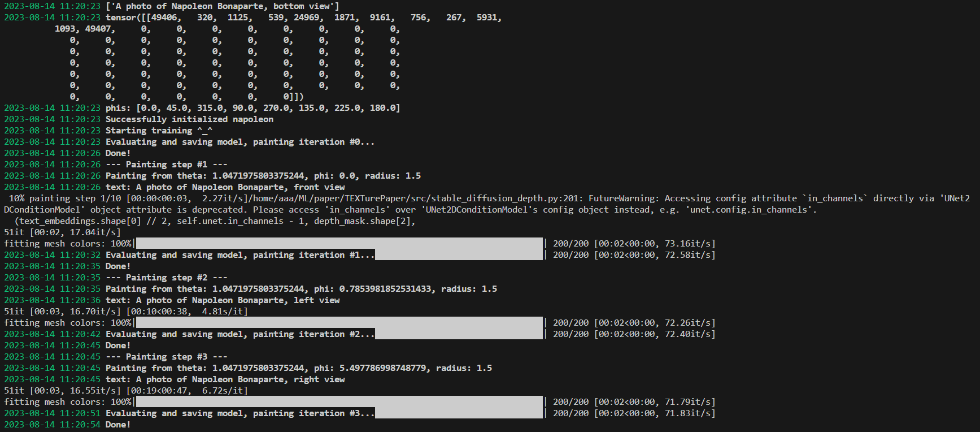This screenshot has height=432, width=980.
Task: Click '51it [00:03, 16.70it/s]' progress line
Action: pos(62,312)
